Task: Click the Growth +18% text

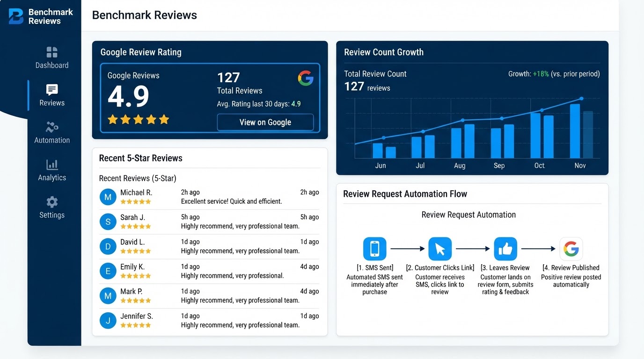Action: click(554, 74)
